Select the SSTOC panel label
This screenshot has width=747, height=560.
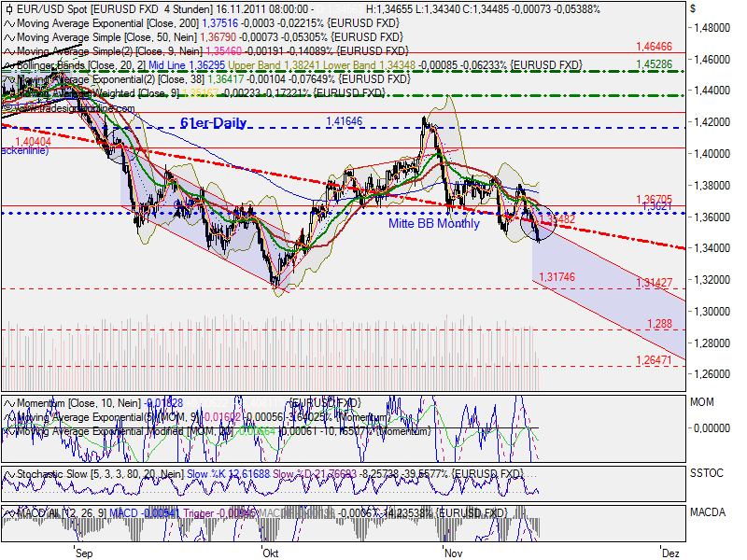coord(708,474)
